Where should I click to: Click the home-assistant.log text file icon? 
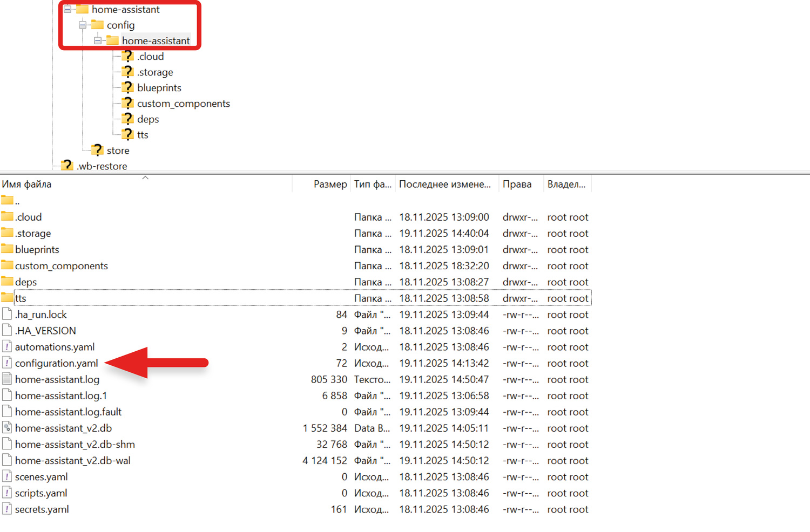[x=7, y=379]
